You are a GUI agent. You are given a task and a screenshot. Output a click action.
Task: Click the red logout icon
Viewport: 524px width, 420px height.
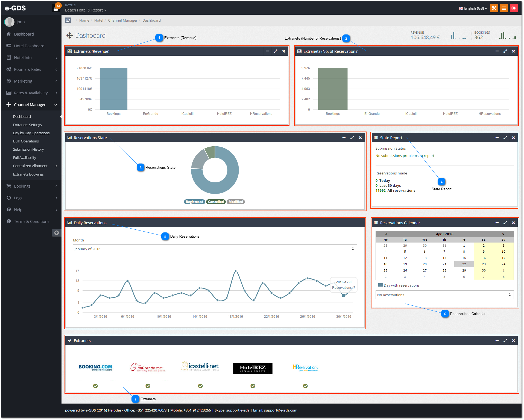point(514,8)
